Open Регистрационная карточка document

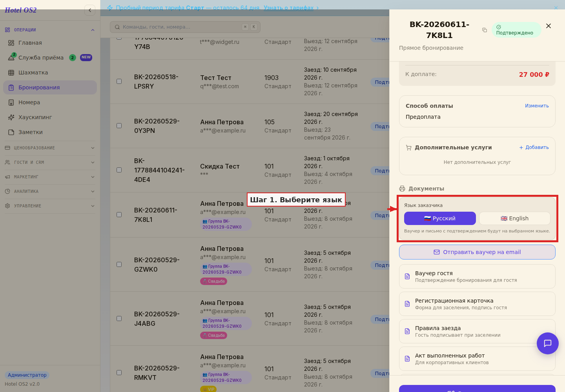pyautogui.click(x=477, y=304)
